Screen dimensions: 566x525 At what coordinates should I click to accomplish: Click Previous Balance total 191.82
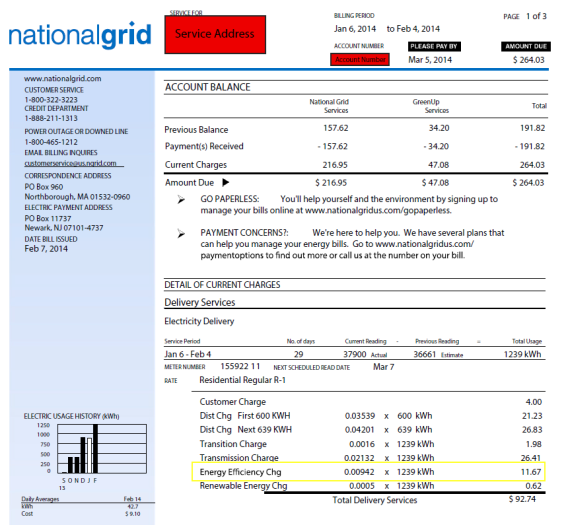click(x=532, y=128)
